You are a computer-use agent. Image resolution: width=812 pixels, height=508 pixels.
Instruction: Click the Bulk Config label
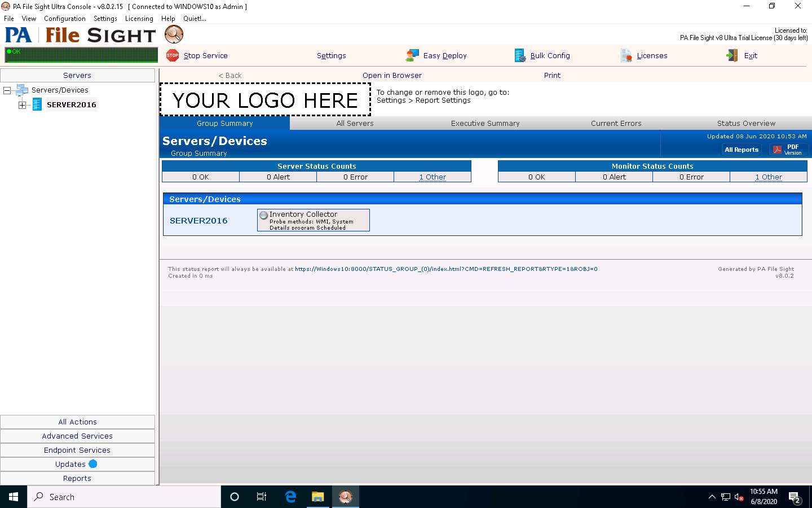pyautogui.click(x=550, y=56)
